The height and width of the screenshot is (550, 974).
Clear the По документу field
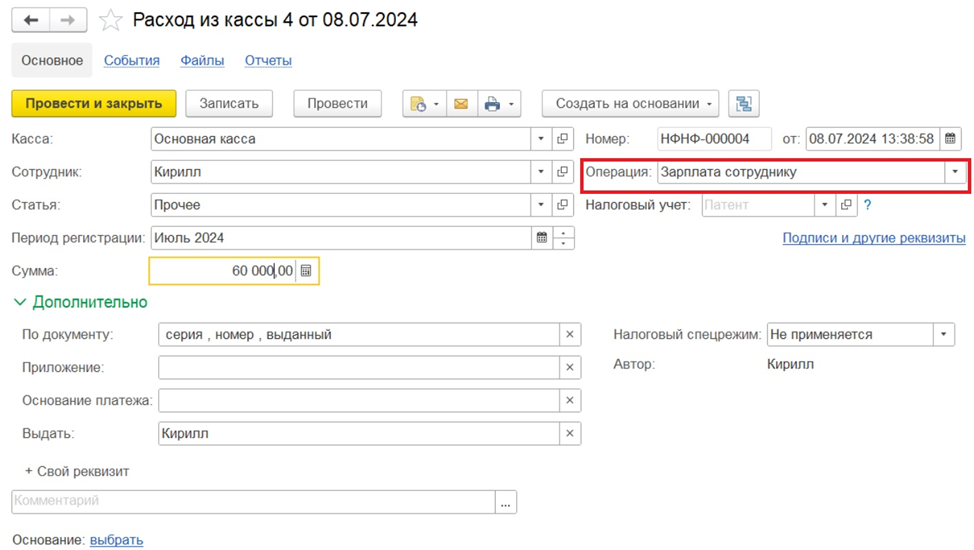(569, 335)
